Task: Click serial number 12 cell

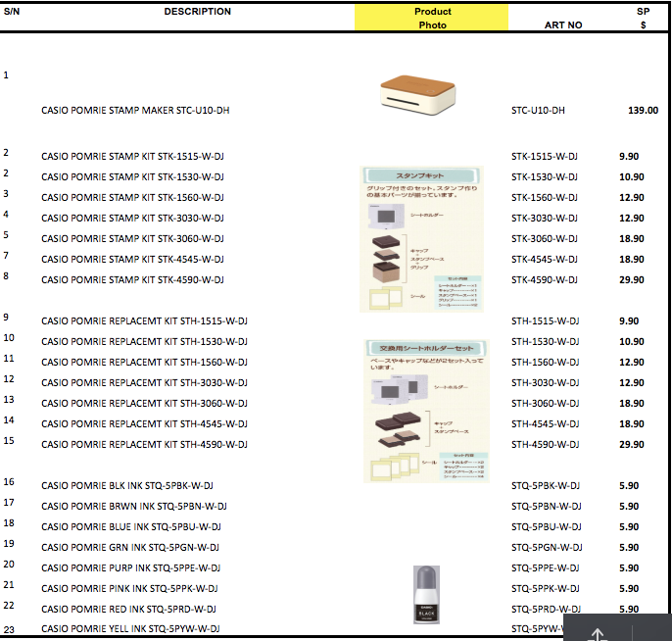Action: click(9, 379)
